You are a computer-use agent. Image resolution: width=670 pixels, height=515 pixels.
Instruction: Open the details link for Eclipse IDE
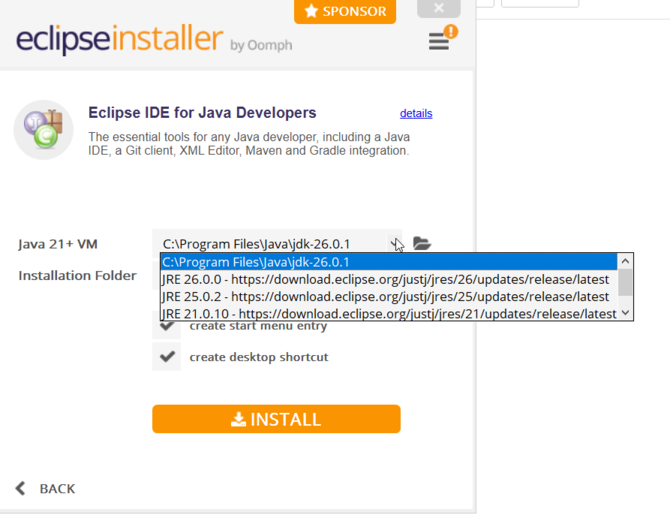[x=416, y=113]
